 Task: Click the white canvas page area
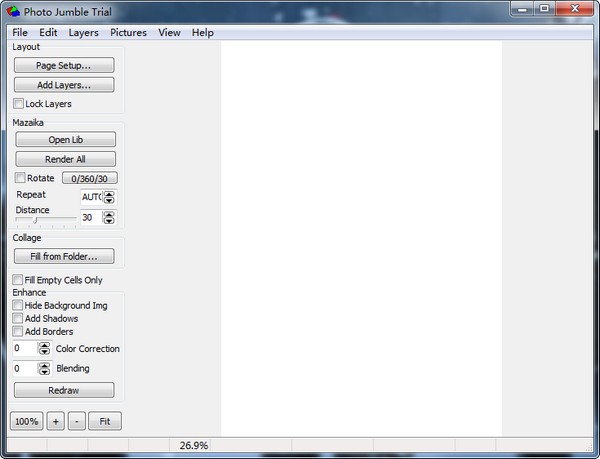click(x=361, y=238)
